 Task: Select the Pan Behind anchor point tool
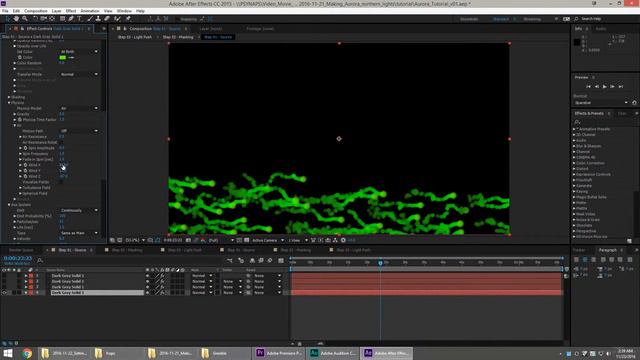click(x=52, y=19)
